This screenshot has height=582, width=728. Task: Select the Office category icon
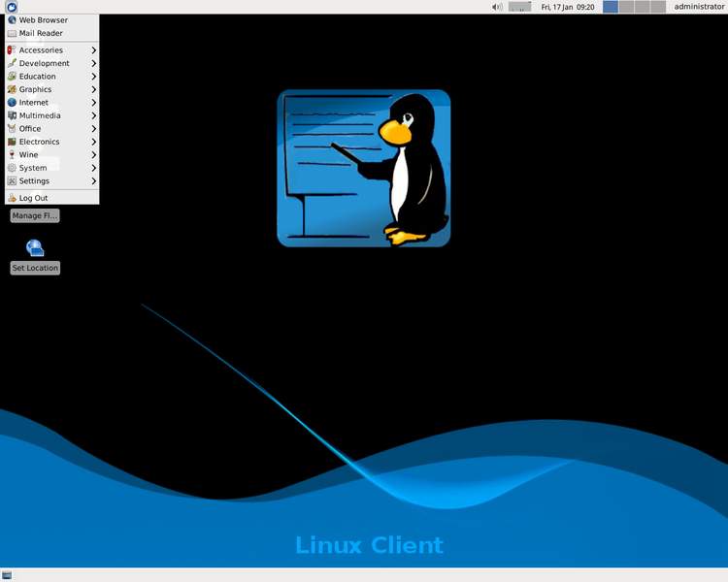tap(12, 128)
